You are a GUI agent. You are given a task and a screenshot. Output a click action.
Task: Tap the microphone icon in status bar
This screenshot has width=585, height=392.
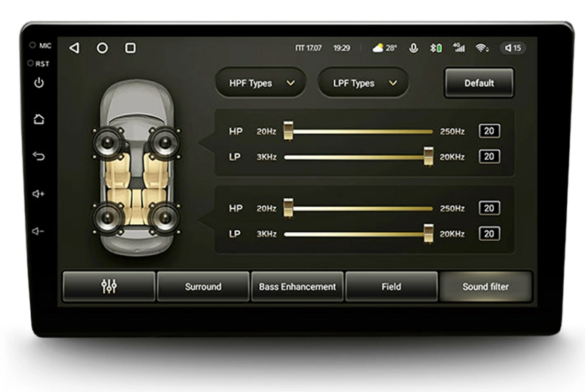[x=413, y=48]
